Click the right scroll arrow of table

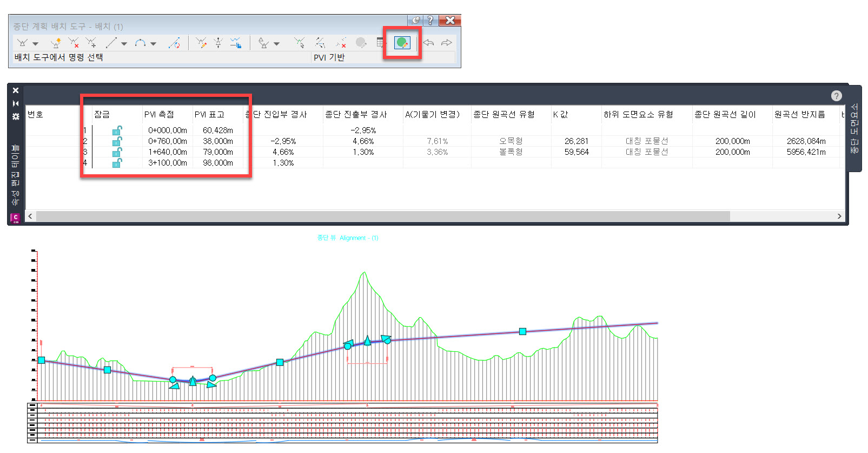click(839, 216)
